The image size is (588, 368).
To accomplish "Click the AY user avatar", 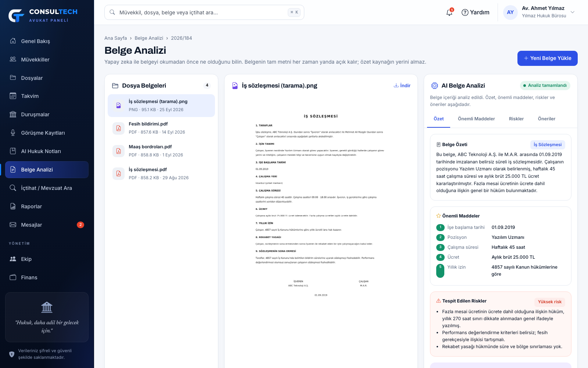I will click(510, 12).
